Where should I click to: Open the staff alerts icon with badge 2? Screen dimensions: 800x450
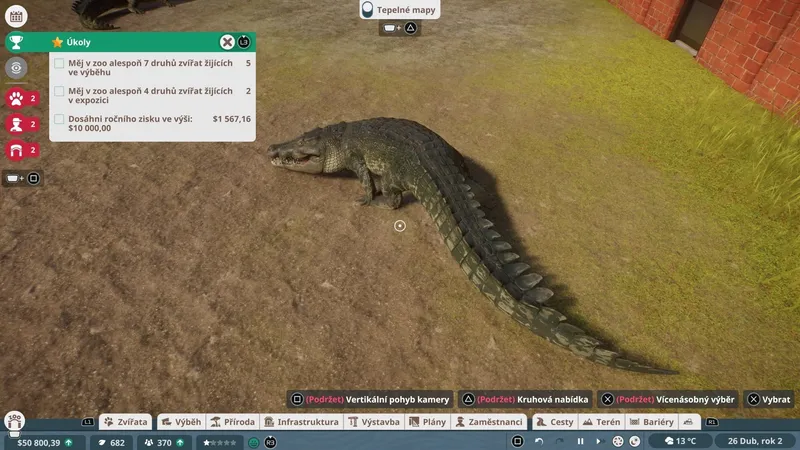16,124
